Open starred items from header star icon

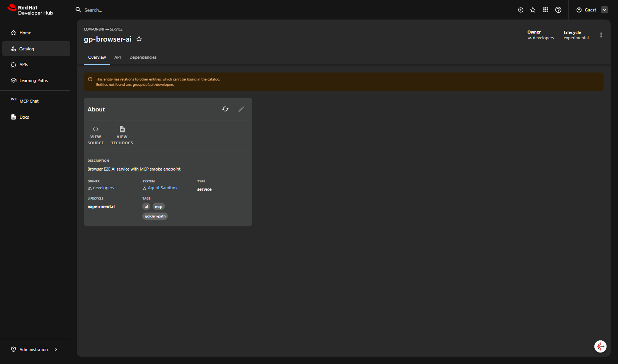(x=533, y=10)
